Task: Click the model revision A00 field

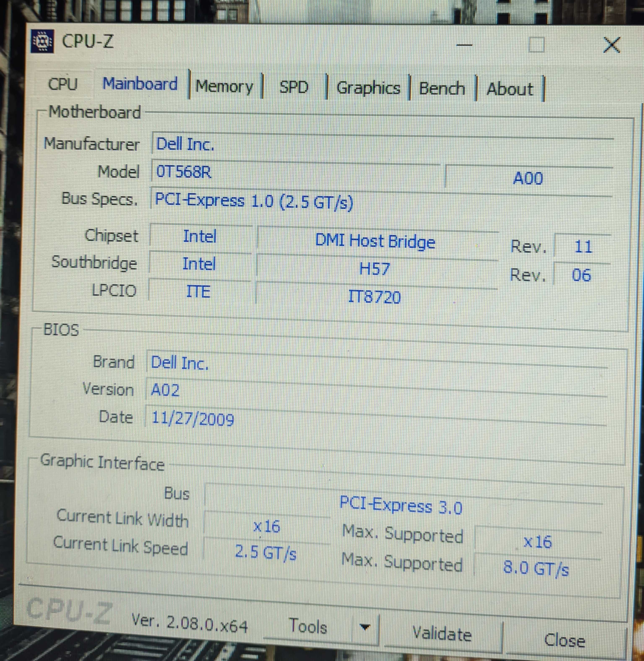Action: pyautogui.click(x=528, y=178)
